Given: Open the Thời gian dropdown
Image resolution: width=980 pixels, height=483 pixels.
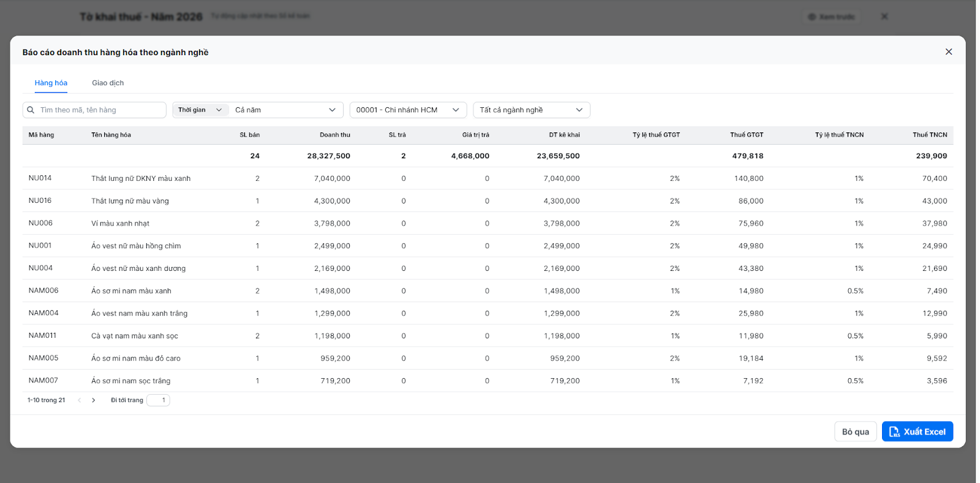Looking at the screenshot, I should pyautogui.click(x=200, y=110).
